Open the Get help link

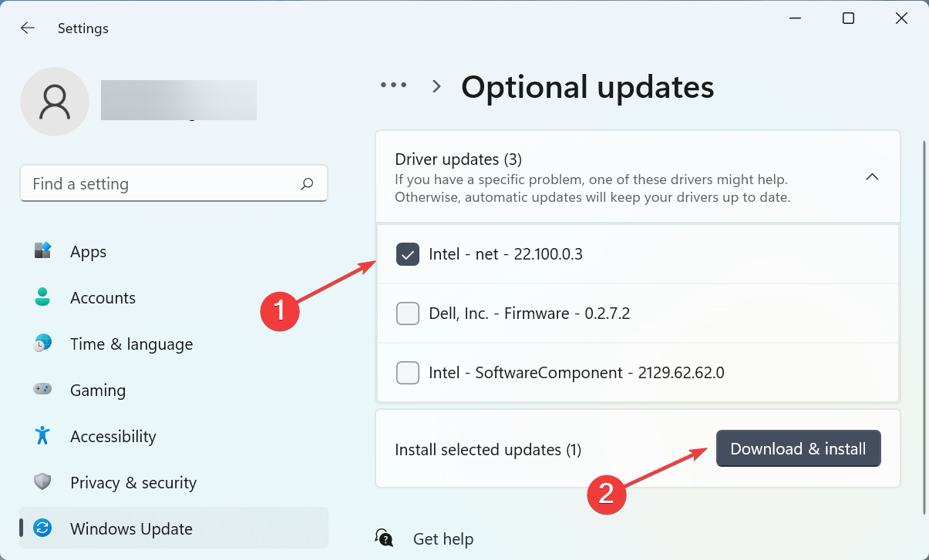443,539
